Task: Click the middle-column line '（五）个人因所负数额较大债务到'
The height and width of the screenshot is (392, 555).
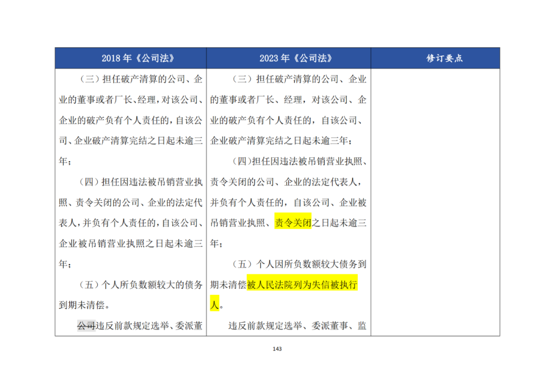Action: click(299, 264)
